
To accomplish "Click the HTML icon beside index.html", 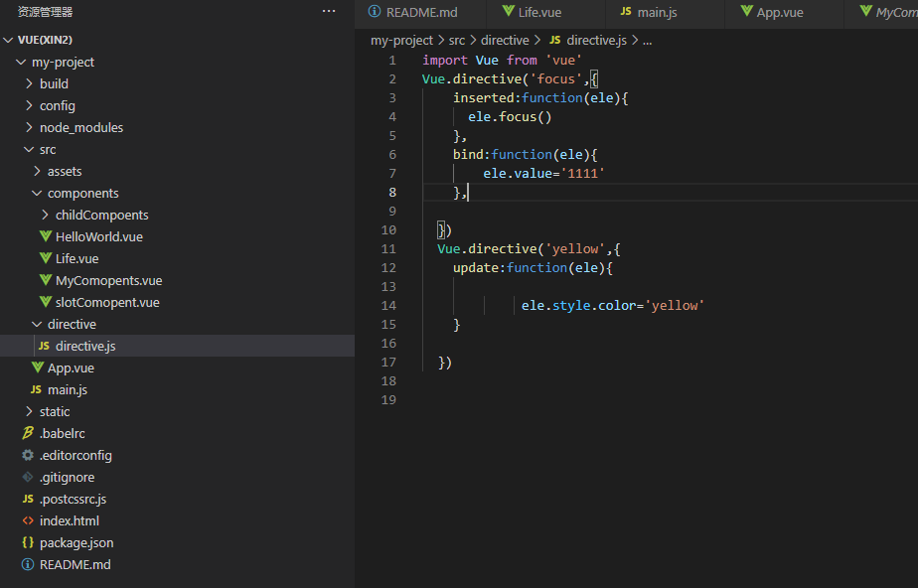I will [28, 520].
